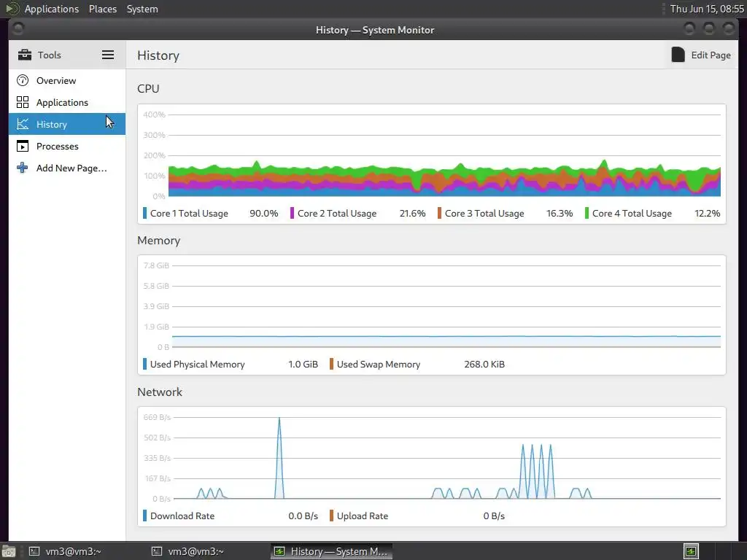Click the show desktop icon in bottom panel
The image size is (747, 560).
pyautogui.click(x=8, y=551)
